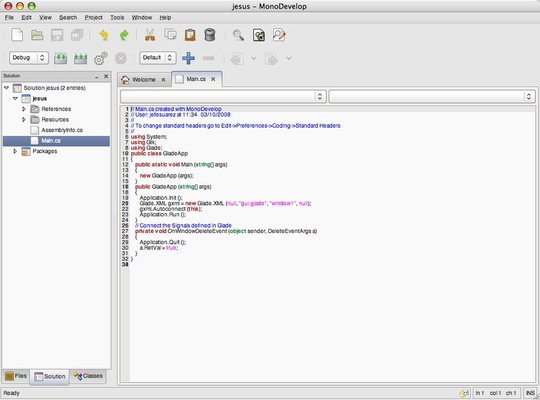
Task: Redo with the green arrow icon
Action: click(x=124, y=35)
